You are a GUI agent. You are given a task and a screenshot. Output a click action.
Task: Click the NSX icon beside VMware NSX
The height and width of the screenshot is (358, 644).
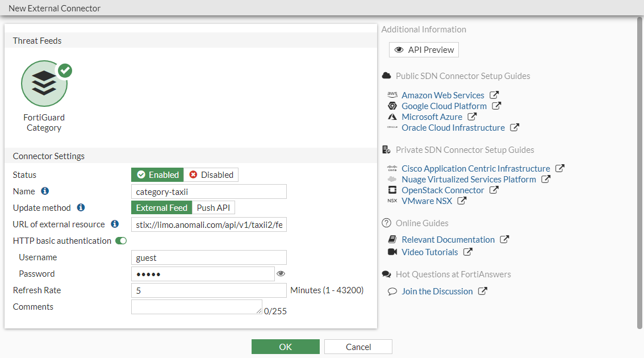tap(392, 201)
